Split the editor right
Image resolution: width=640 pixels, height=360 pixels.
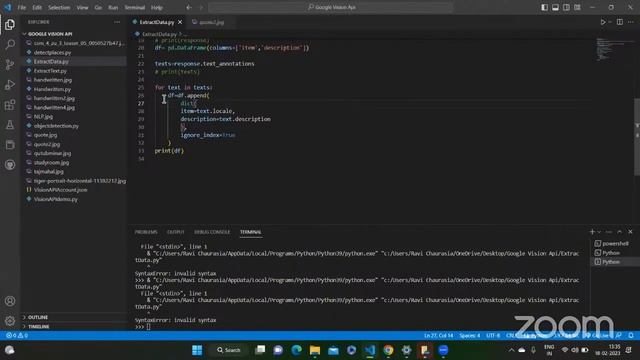click(620, 22)
